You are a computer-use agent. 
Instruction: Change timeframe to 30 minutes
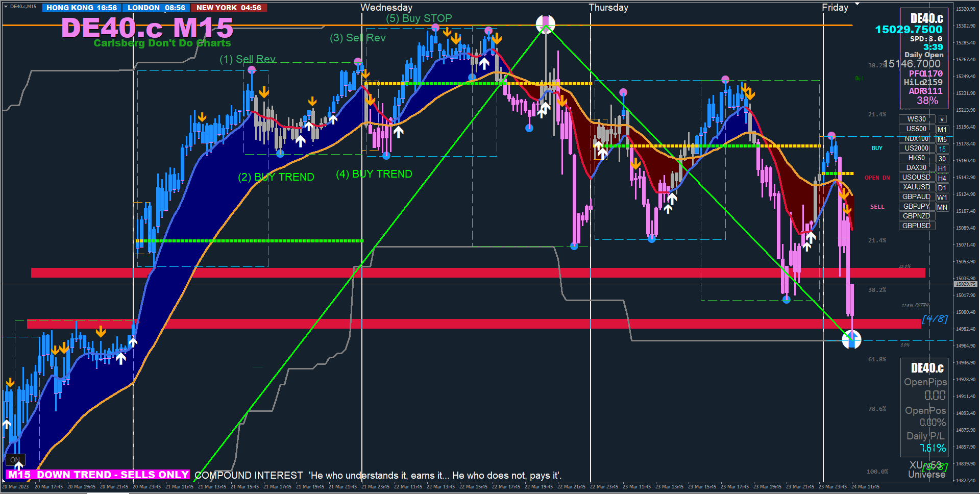pyautogui.click(x=942, y=159)
